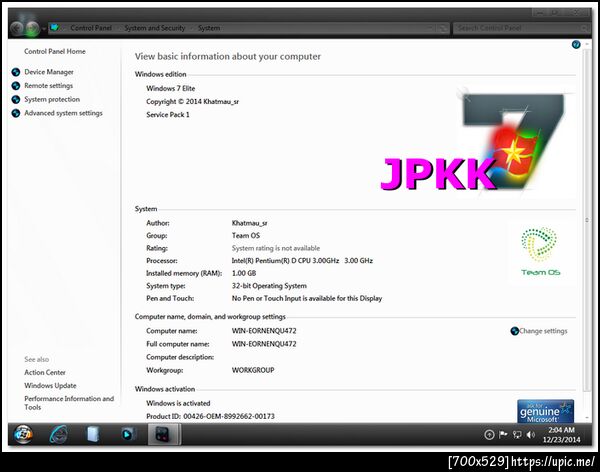Open Remote settings link
This screenshot has height=472, width=600.
(x=48, y=86)
